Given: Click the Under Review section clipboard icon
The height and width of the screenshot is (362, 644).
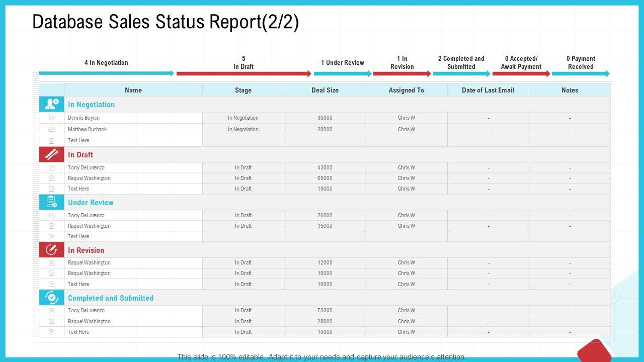Looking at the screenshot, I should coord(52,202).
